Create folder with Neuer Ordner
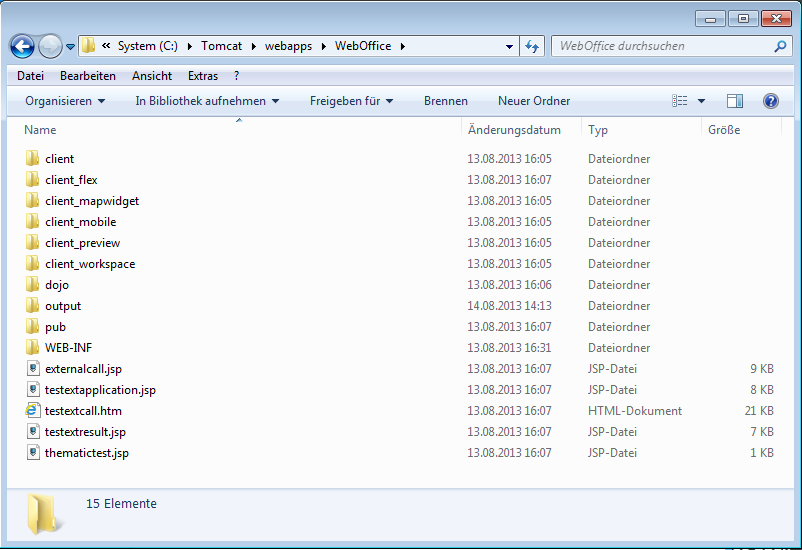This screenshot has height=550, width=802. point(534,101)
